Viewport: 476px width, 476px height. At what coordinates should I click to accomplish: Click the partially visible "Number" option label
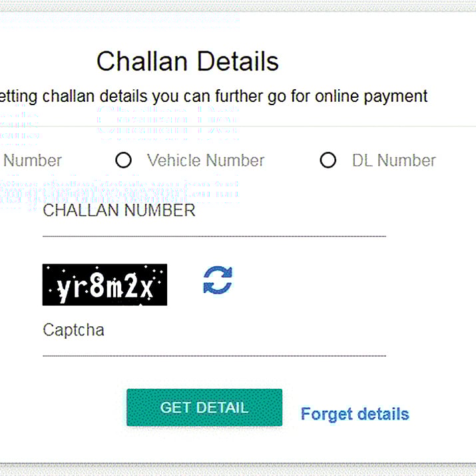point(33,160)
